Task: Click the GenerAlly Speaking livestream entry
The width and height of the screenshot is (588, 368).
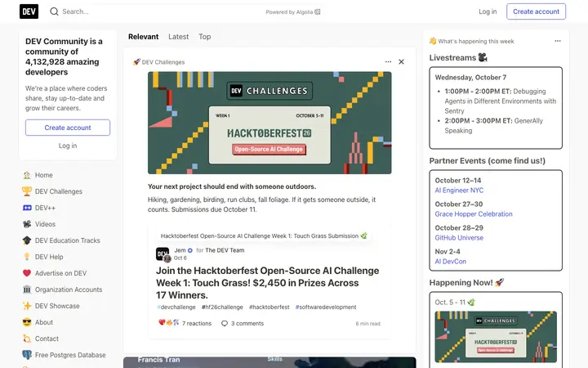Action: tap(493, 126)
